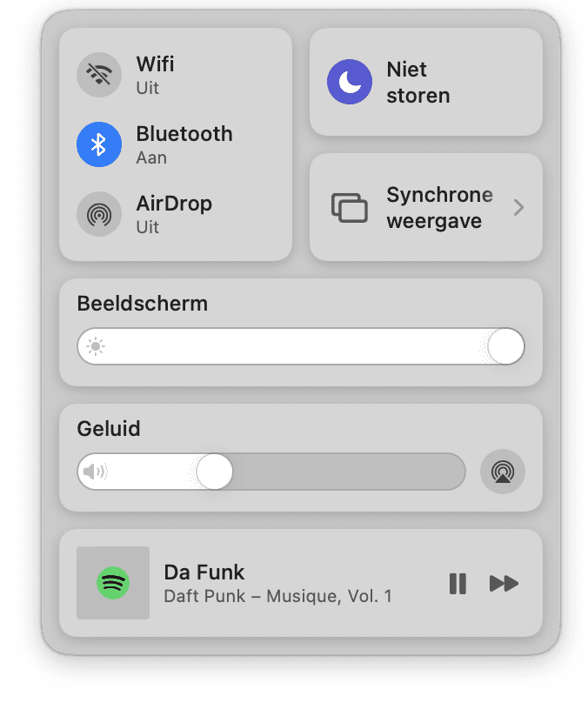Click the Niet storen label text
Screen dimensions: 588x703
pyautogui.click(x=418, y=83)
